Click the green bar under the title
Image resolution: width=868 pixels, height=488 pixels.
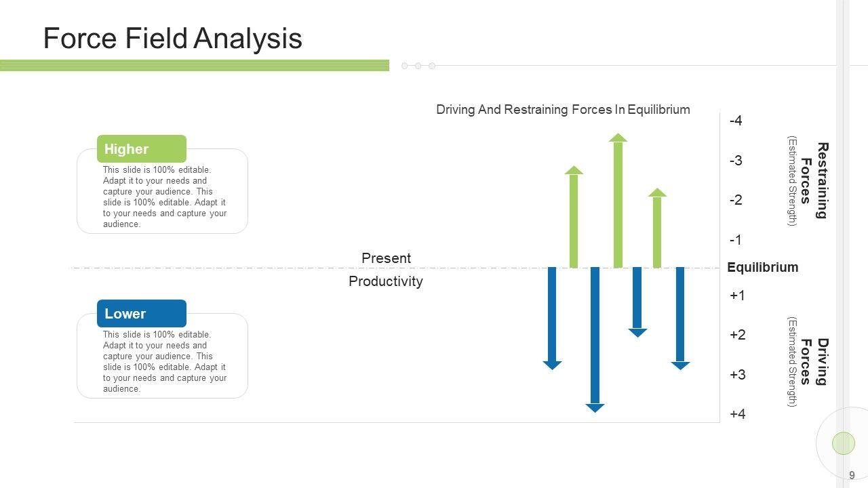coord(195,66)
